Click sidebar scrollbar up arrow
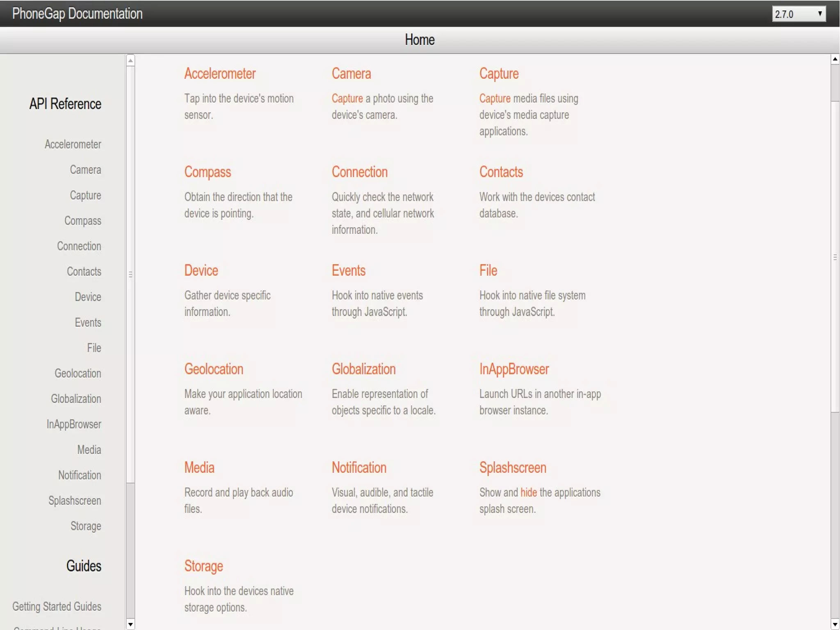This screenshot has height=630, width=840. pos(130,61)
